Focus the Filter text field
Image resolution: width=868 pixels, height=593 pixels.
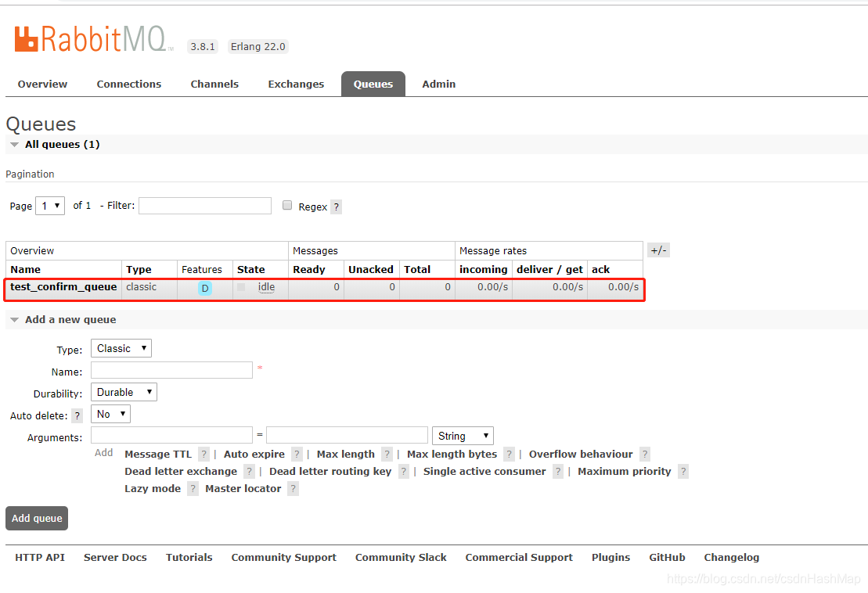point(205,206)
